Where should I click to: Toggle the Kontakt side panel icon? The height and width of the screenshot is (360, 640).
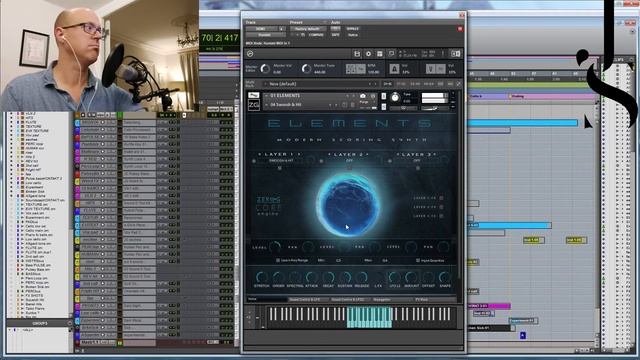(x=456, y=54)
